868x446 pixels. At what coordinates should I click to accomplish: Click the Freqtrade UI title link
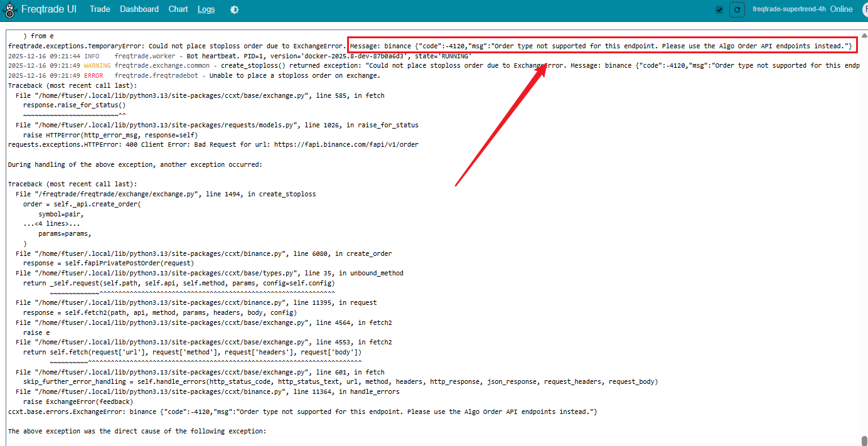pos(49,9)
